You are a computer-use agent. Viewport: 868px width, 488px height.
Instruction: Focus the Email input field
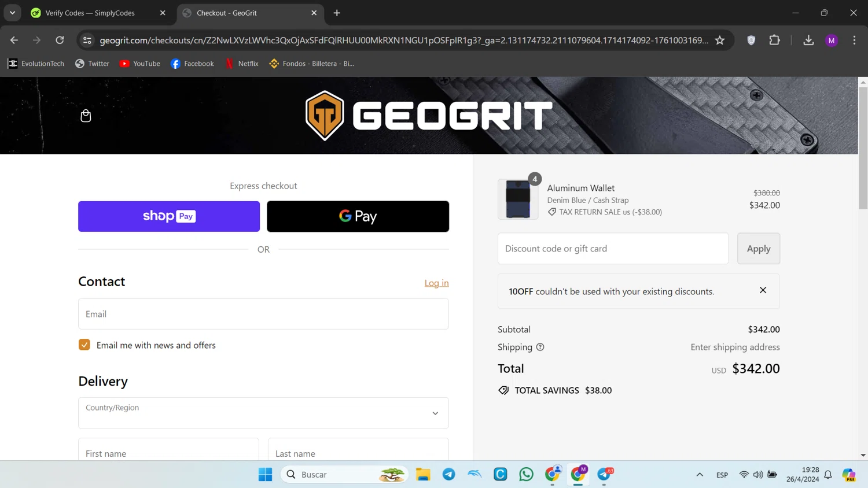[x=263, y=314]
